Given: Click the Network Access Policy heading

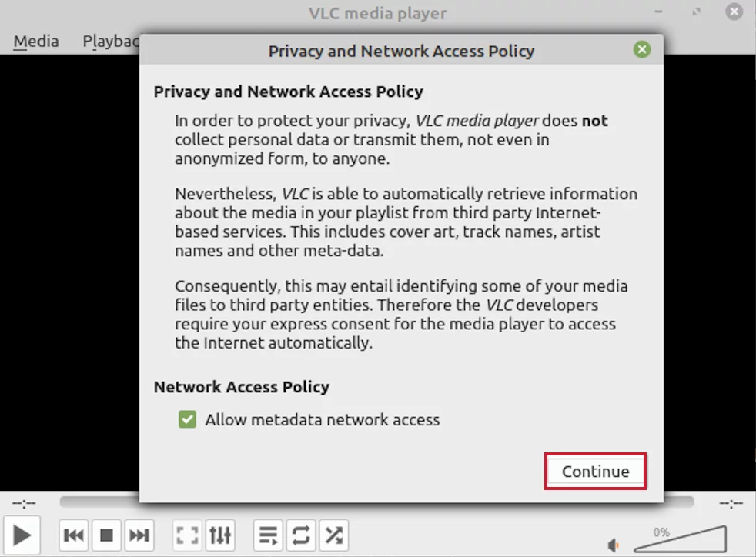Looking at the screenshot, I should (x=242, y=387).
